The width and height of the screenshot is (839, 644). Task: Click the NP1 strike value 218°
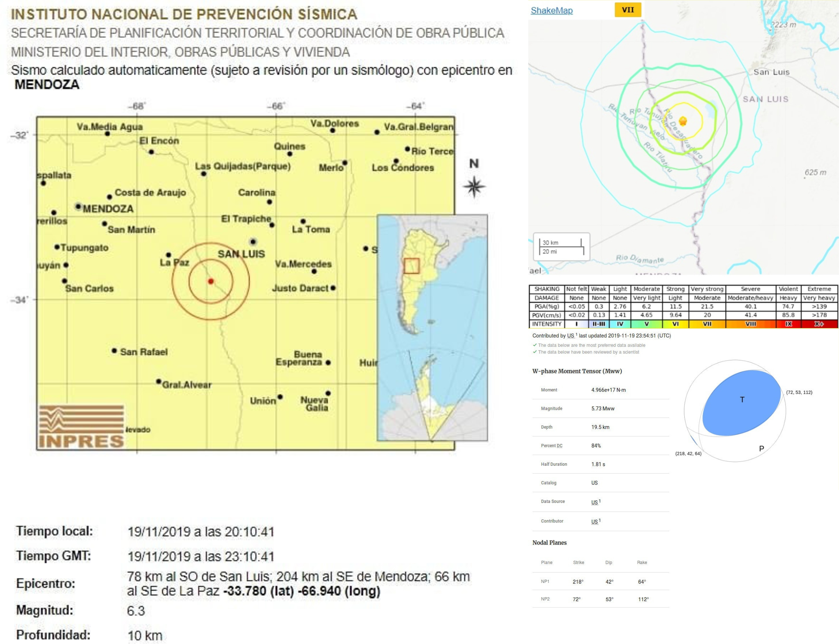578,582
